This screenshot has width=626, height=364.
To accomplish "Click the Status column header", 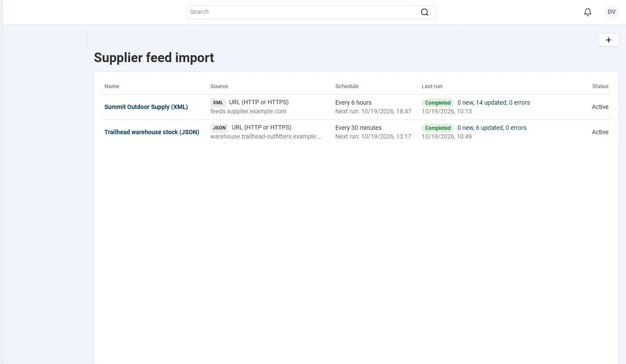I will click(600, 86).
